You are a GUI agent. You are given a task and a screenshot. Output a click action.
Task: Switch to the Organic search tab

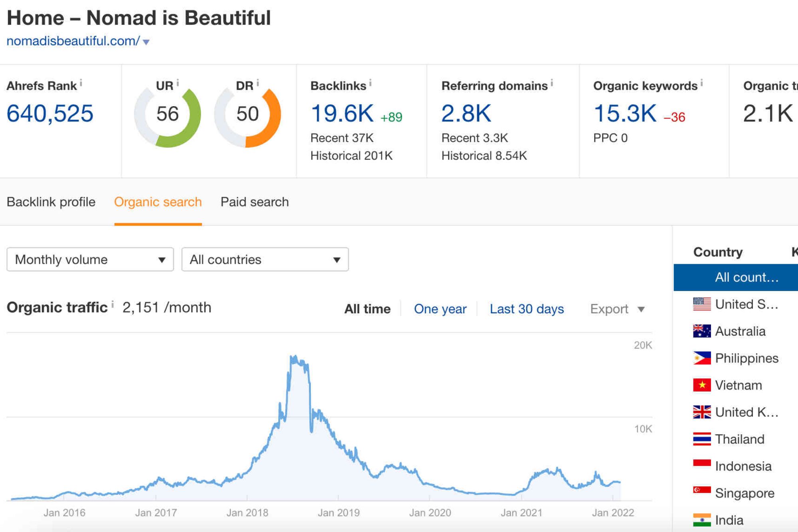pyautogui.click(x=158, y=202)
